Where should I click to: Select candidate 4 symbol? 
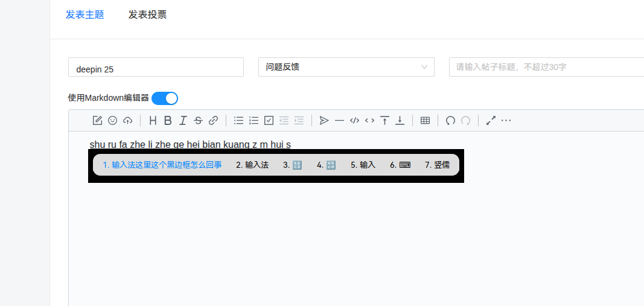(x=326, y=165)
